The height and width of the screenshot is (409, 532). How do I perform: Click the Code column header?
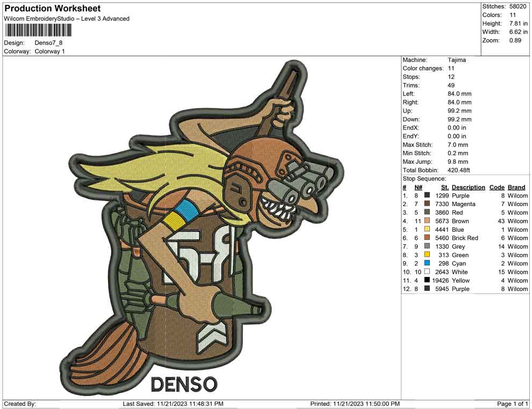(x=497, y=187)
